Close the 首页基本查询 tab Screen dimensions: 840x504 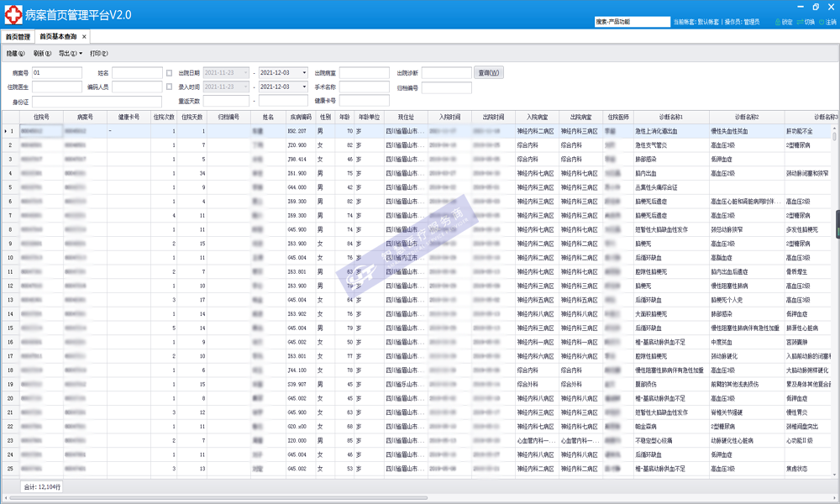(84, 37)
